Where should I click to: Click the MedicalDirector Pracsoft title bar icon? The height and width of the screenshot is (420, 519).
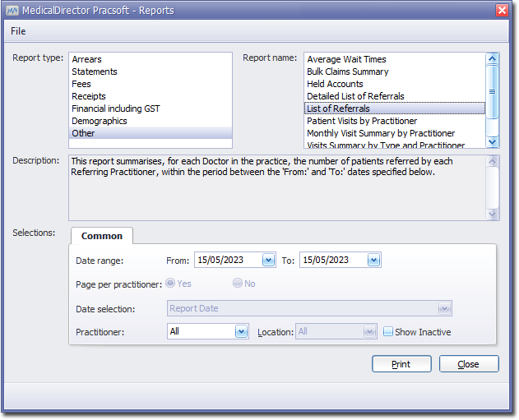[12, 10]
